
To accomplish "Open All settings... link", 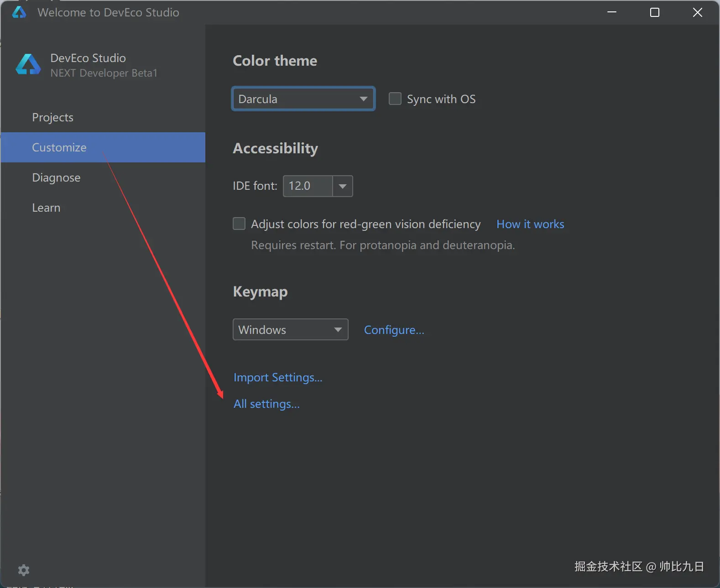I will tap(266, 404).
